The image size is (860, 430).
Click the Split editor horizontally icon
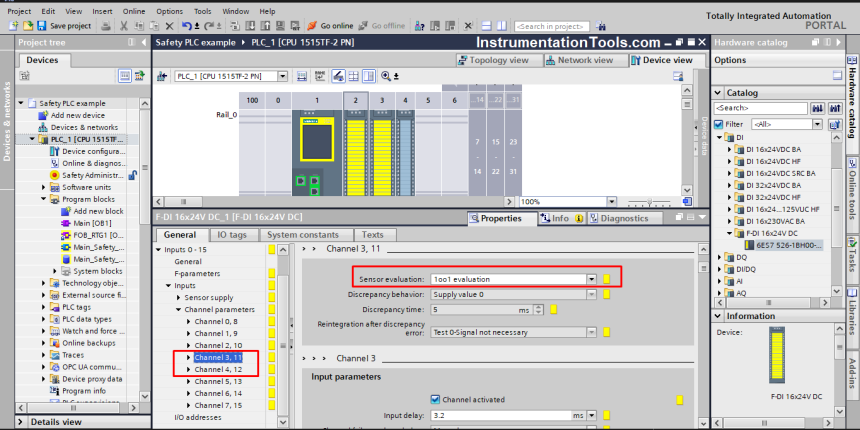[x=486, y=25]
